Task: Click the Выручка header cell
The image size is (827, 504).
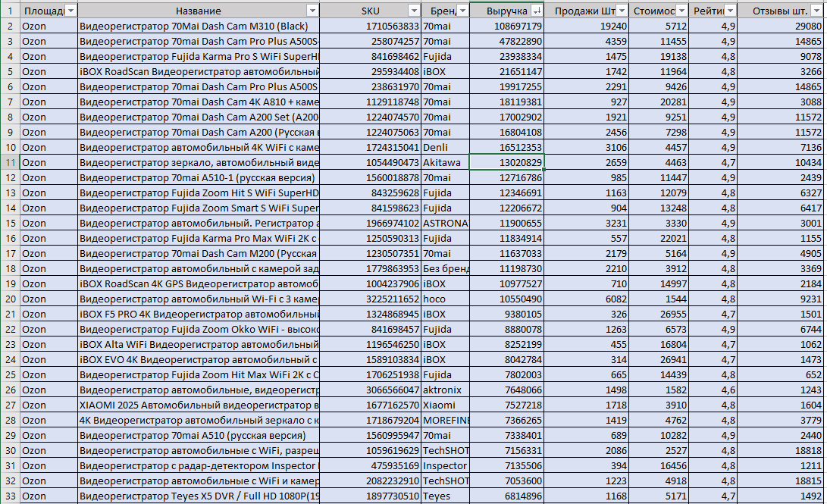Action: [x=506, y=11]
